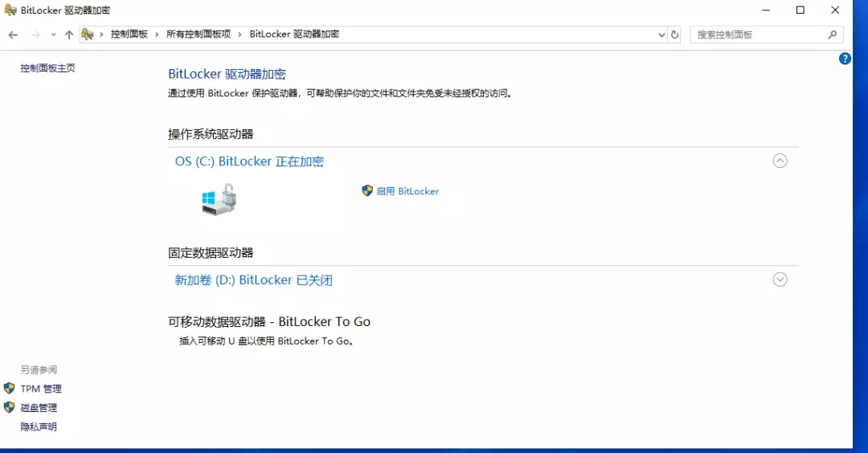Click the breadcrumb chevron after 控制面板
The width and height of the screenshot is (868, 453).
[157, 35]
